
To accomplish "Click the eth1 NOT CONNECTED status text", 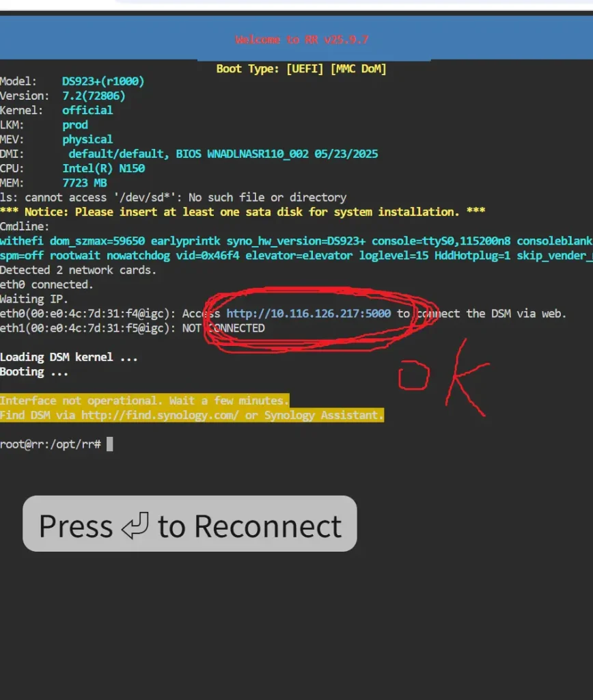I will click(223, 328).
